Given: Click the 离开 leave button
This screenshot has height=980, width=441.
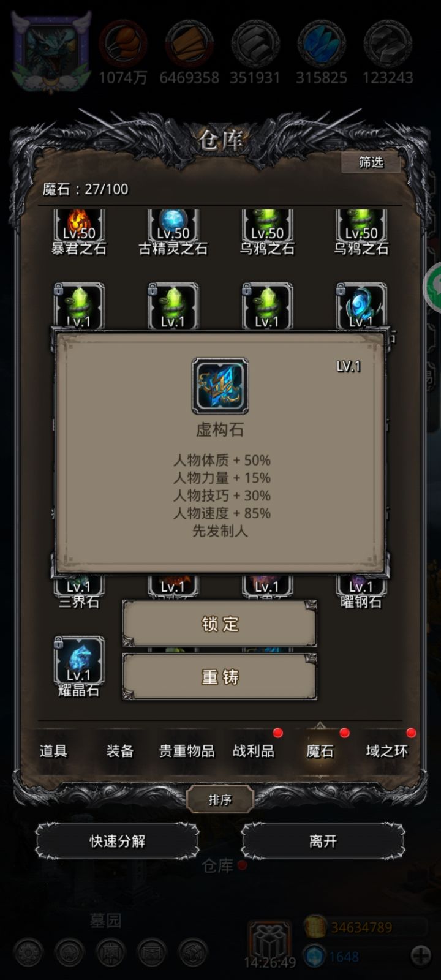Looking at the screenshot, I should click(323, 842).
